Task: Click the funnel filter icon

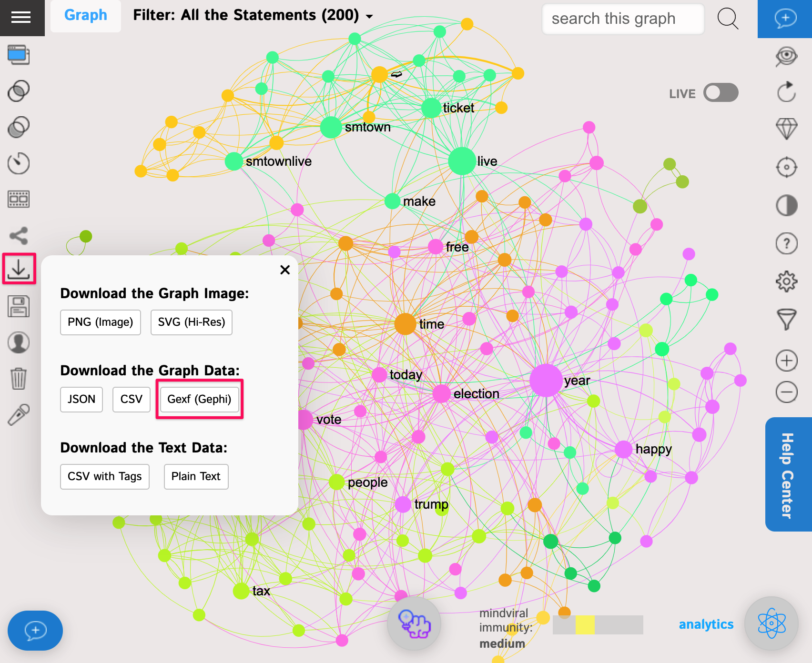Action: (786, 320)
